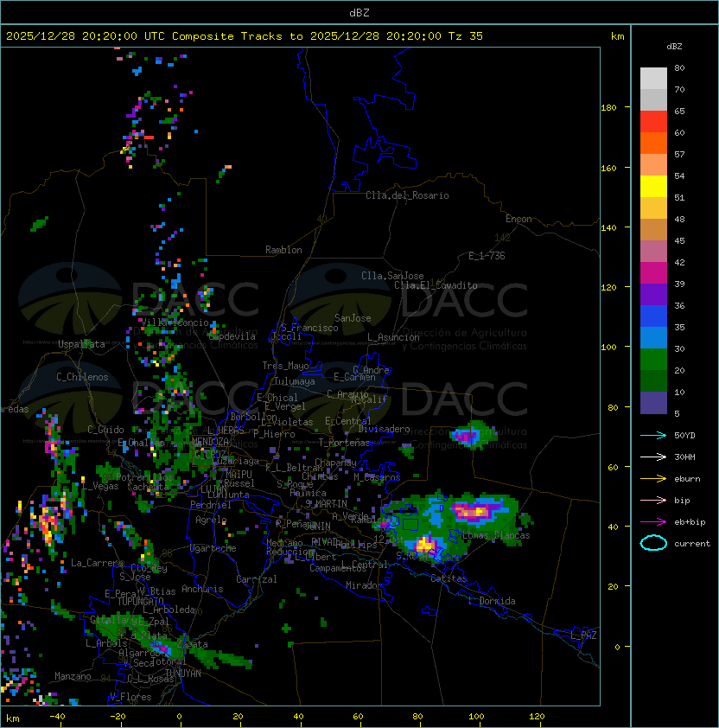Click the 'E_1-736' map label

(x=487, y=256)
